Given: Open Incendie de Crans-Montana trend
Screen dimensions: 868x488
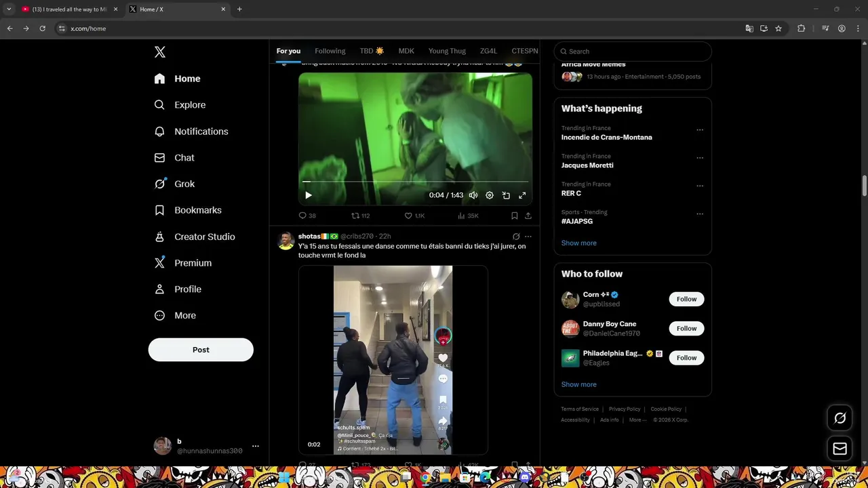Looking at the screenshot, I should click(x=607, y=138).
